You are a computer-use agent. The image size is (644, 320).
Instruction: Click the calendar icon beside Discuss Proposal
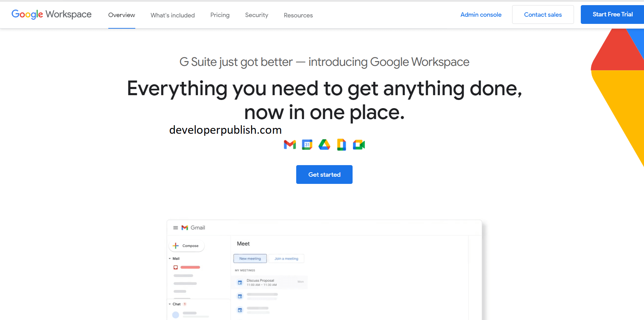click(x=240, y=282)
